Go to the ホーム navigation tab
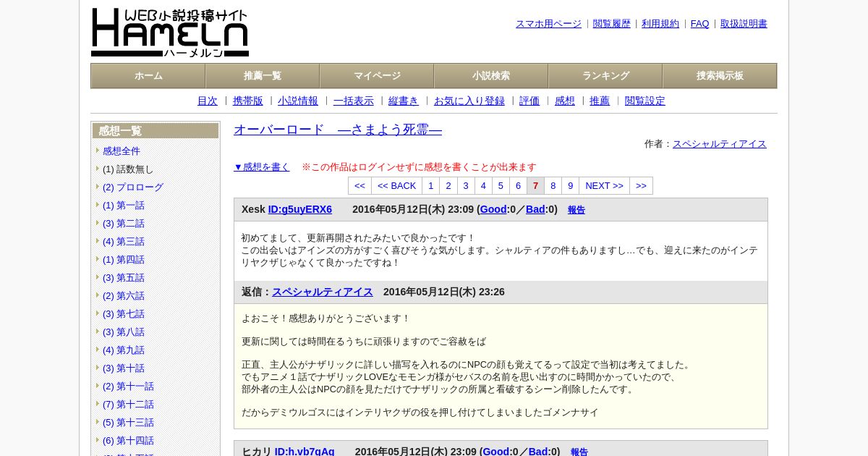 (x=148, y=76)
